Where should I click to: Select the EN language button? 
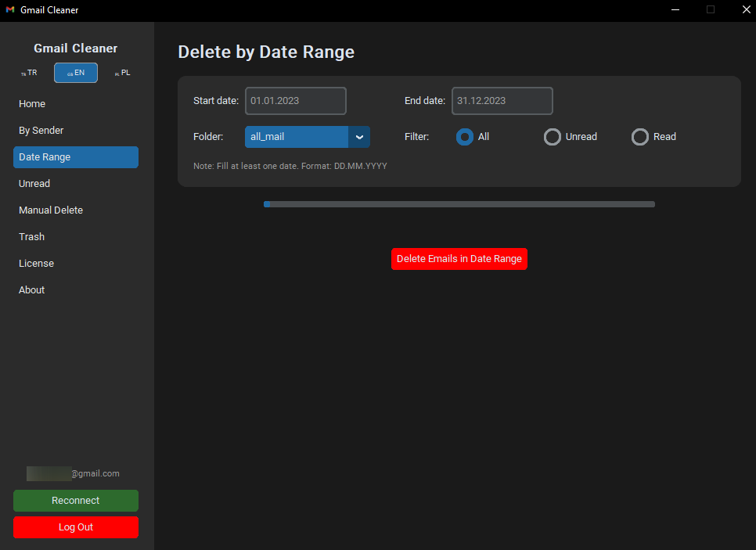tap(76, 73)
